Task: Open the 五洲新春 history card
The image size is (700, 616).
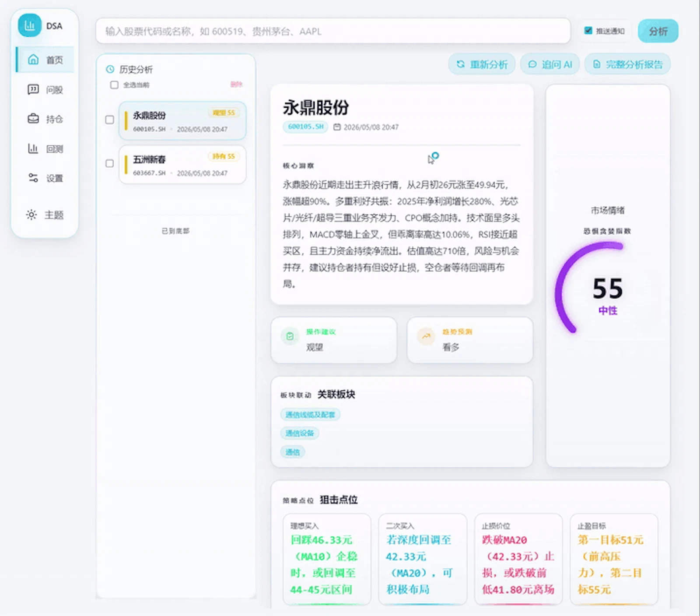Action: (x=182, y=164)
